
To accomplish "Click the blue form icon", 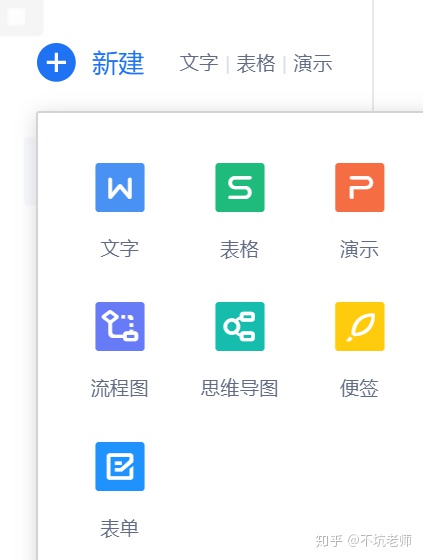I will point(120,466).
